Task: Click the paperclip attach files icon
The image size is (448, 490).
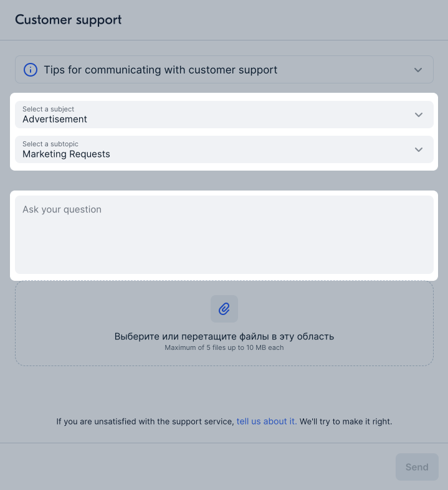Action: (224, 308)
